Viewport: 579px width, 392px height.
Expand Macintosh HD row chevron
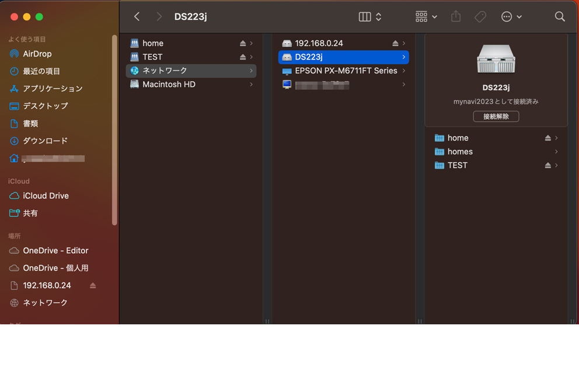[251, 84]
